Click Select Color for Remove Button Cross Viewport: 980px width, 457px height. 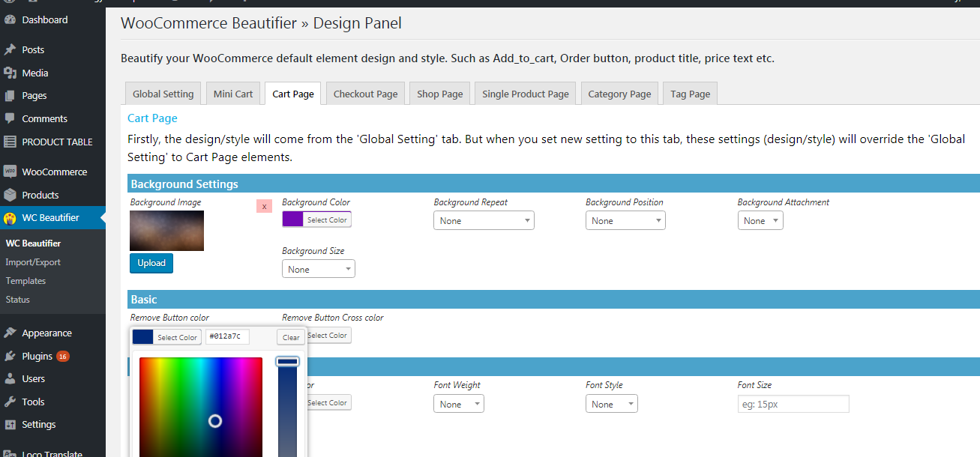[328, 336]
